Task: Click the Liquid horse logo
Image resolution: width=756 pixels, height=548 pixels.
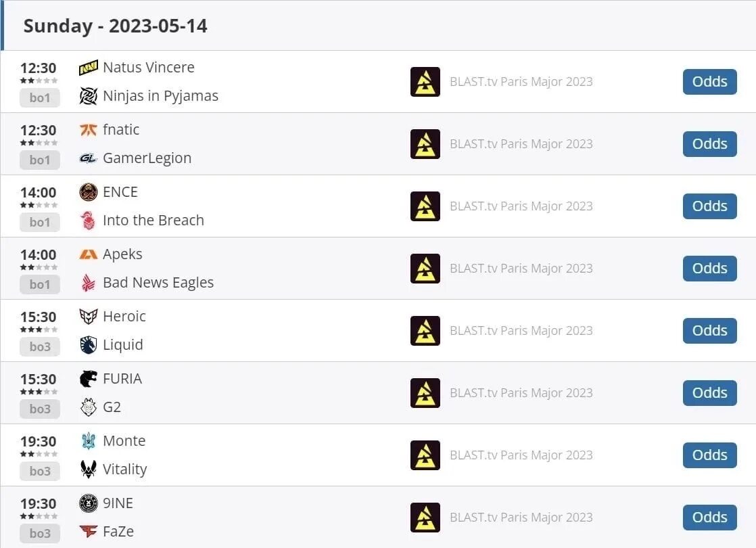Action: (x=88, y=345)
